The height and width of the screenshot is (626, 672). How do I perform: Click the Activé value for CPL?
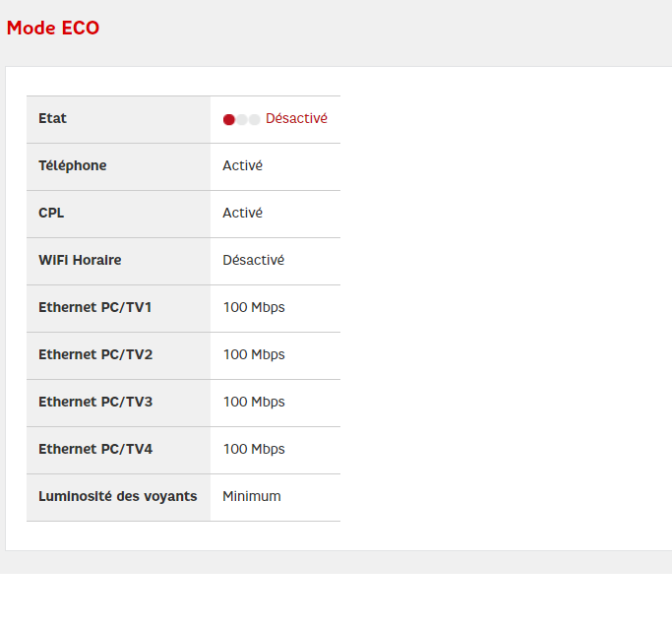[242, 213]
